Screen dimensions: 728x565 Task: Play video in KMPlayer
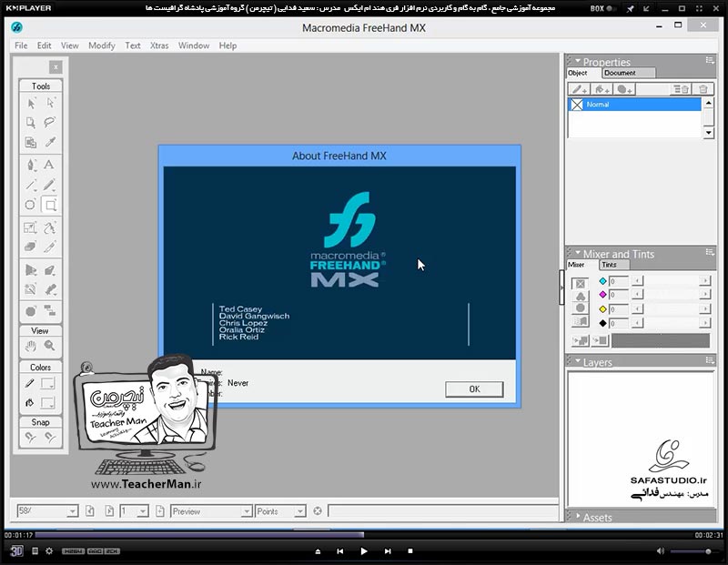click(x=363, y=551)
